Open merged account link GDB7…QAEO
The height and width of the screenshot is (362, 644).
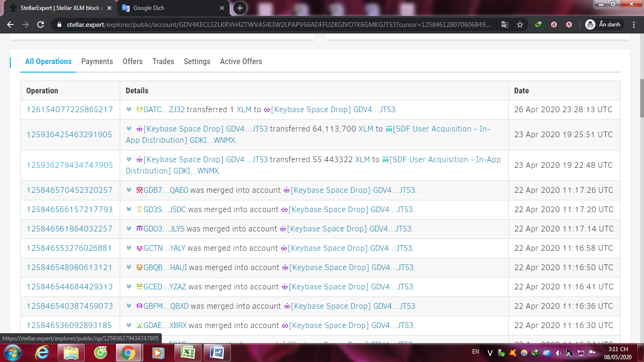165,190
